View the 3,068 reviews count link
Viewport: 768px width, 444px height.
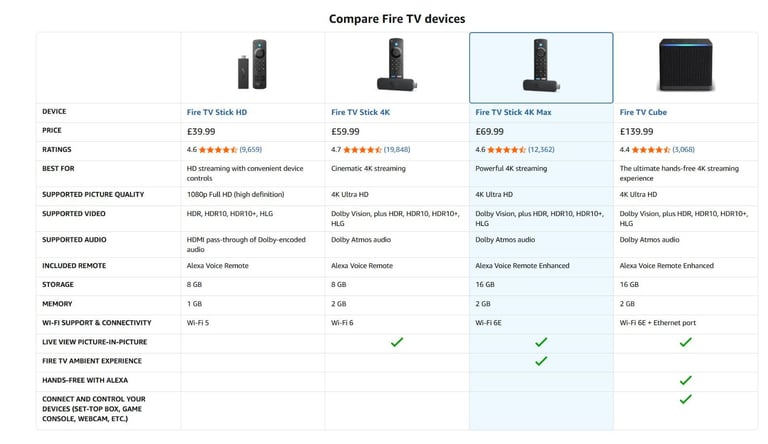(x=683, y=150)
